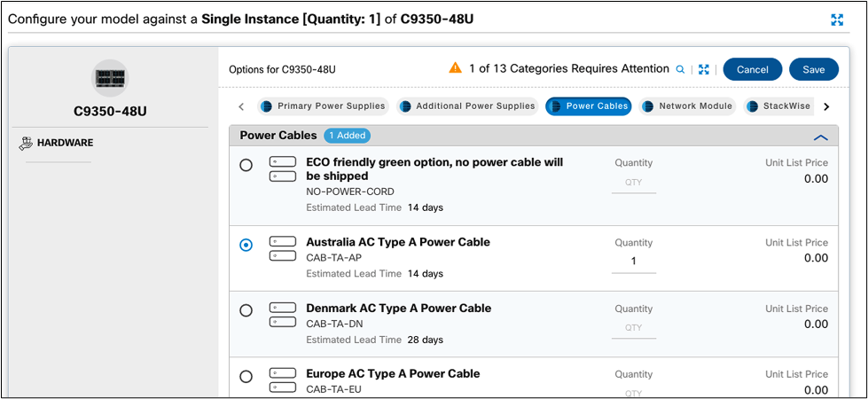This screenshot has width=868, height=399.
Task: Click the globe icon on StackWise tab
Action: [x=752, y=106]
